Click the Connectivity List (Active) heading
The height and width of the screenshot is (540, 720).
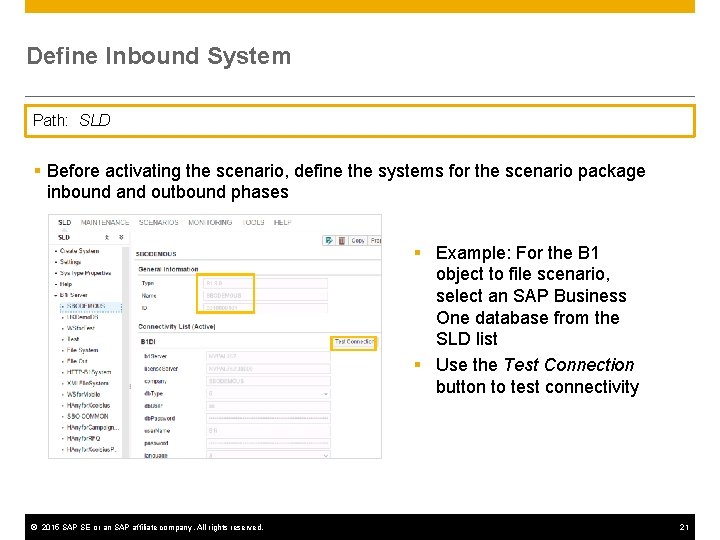coord(177,326)
